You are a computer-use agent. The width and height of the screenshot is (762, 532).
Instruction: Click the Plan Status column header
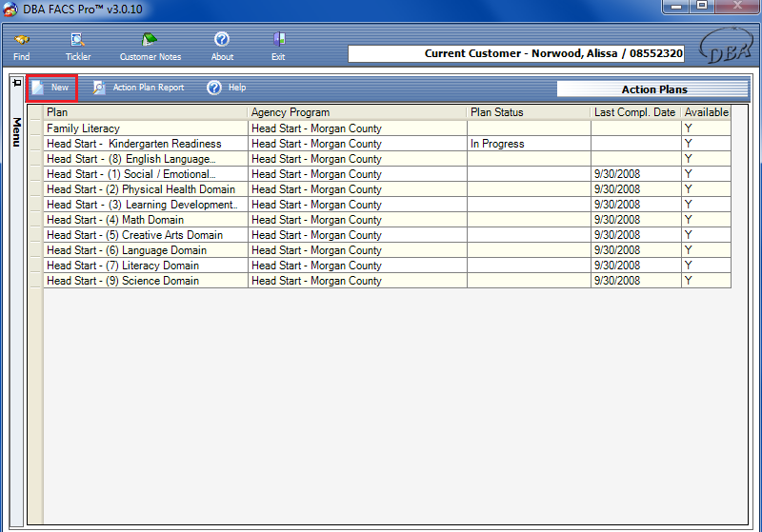click(x=528, y=112)
